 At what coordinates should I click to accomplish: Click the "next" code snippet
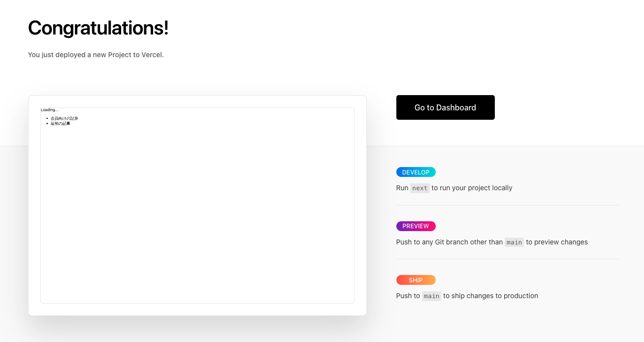[420, 188]
